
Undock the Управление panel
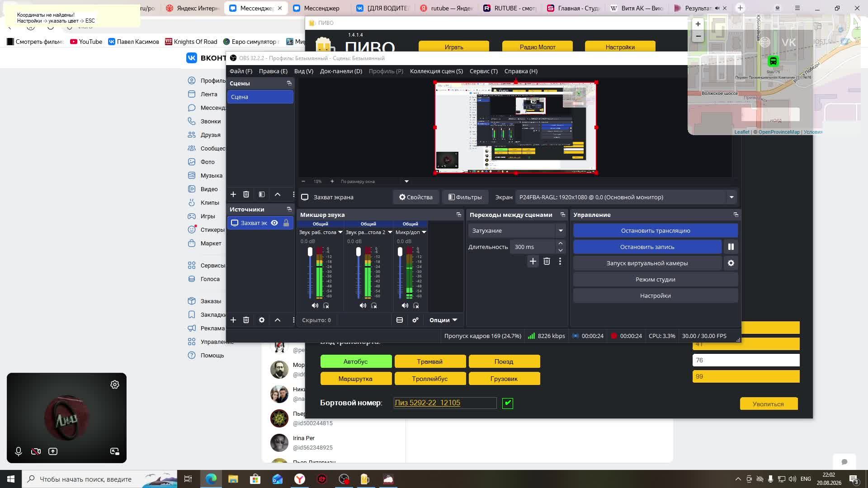736,215
